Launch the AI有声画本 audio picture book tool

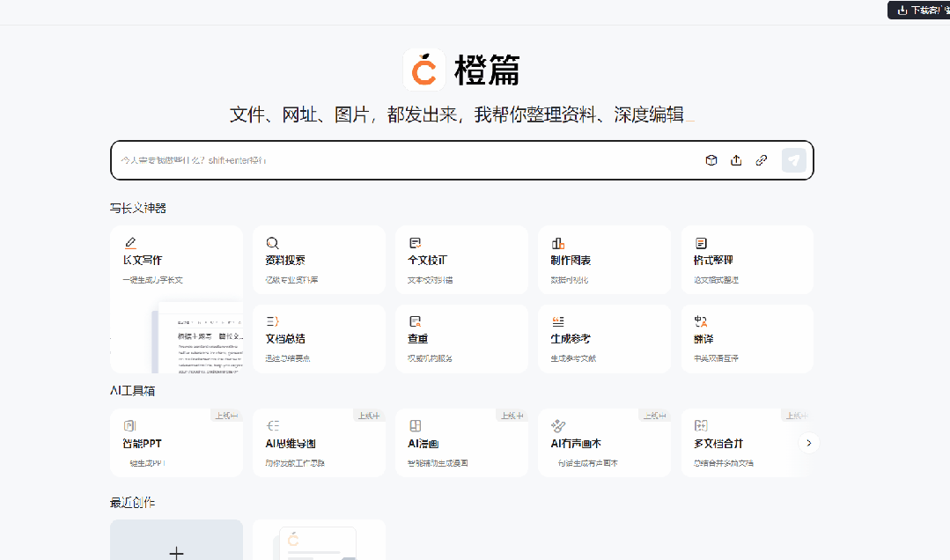point(604,443)
